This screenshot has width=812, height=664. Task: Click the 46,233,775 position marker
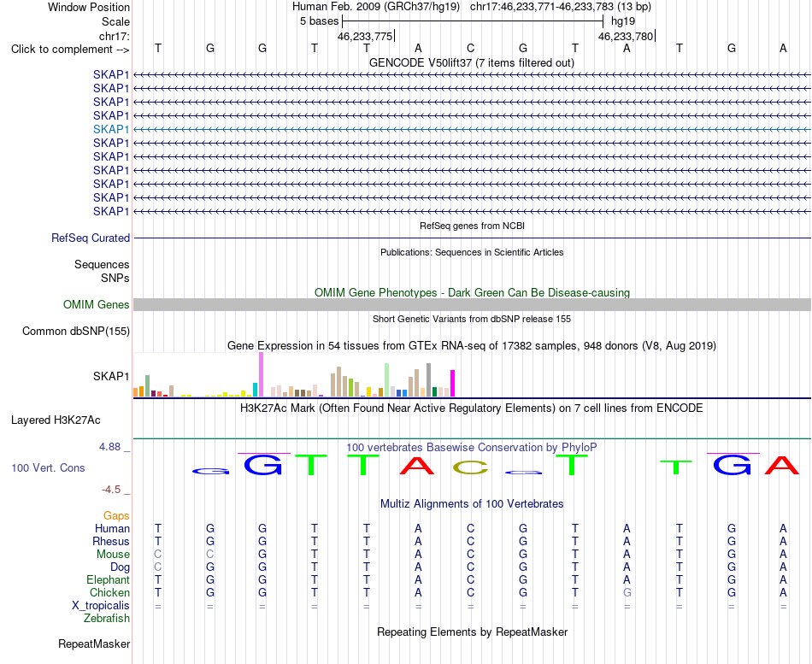coord(365,36)
